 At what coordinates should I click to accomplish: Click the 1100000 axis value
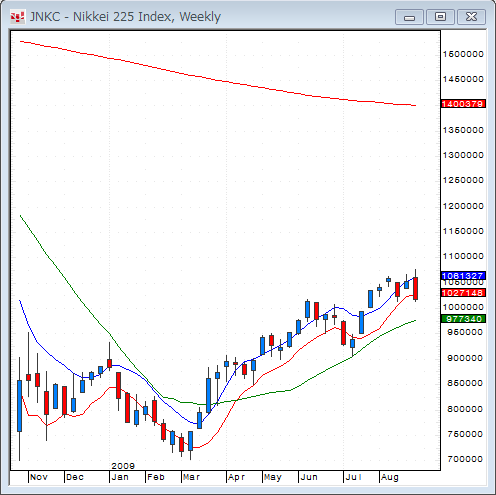(x=463, y=256)
